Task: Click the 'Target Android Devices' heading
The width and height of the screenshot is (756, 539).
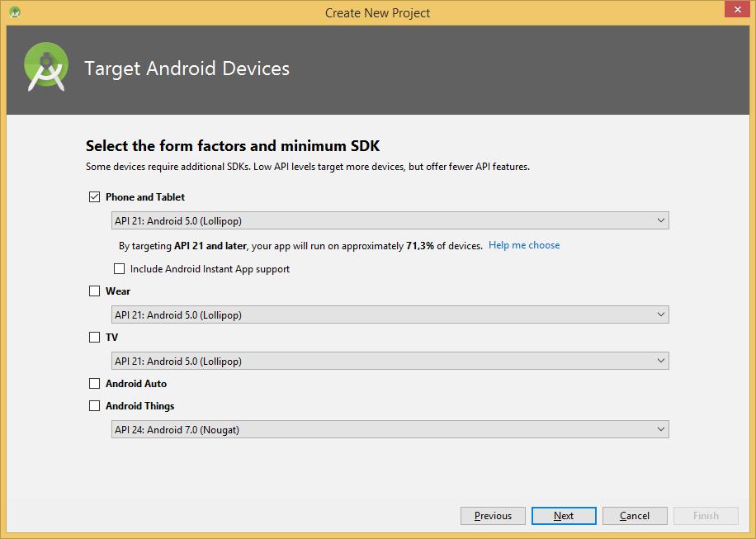Action: 187,69
